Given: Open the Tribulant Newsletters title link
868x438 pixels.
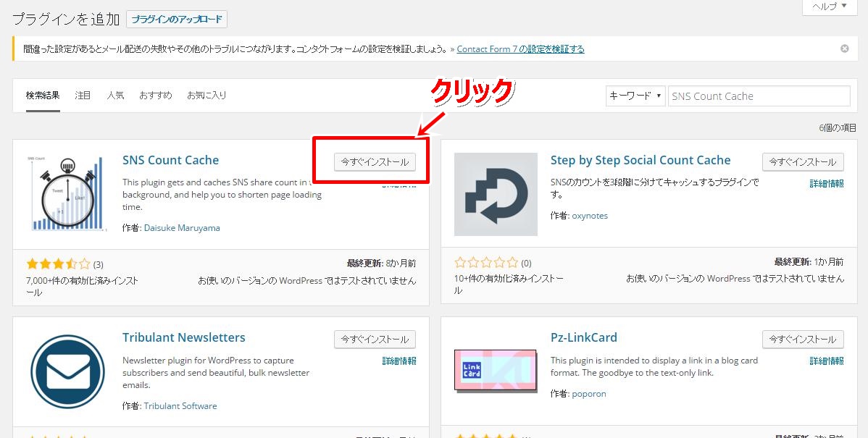Looking at the screenshot, I should tap(184, 337).
